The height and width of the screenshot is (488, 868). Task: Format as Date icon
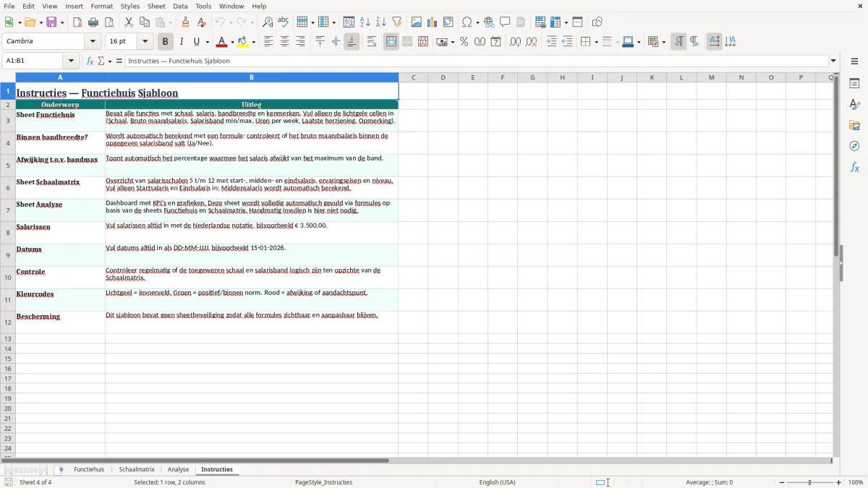pyautogui.click(x=495, y=42)
